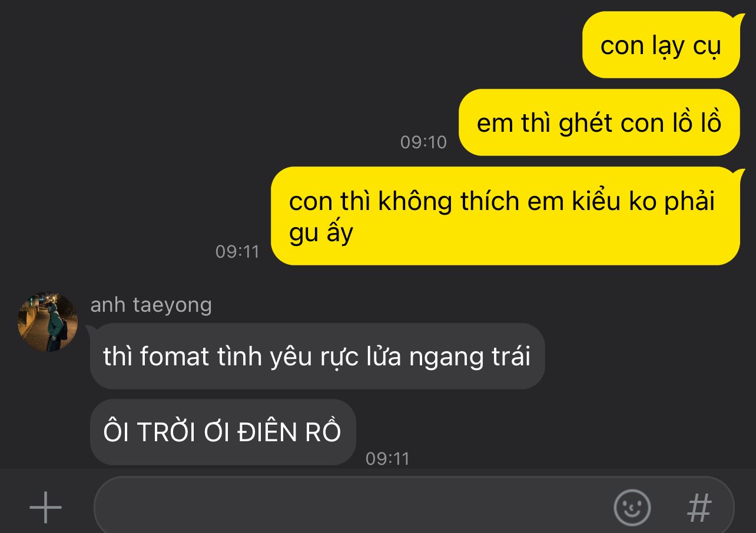Screen dimensions: 756x533
Task: Tap the hashtag search icon
Action: (x=699, y=507)
